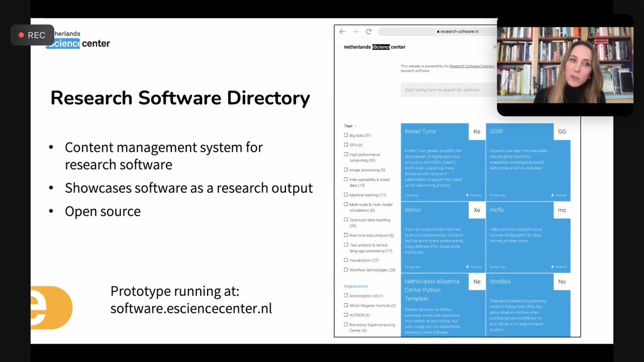
Task: Click the Kernel Tuner description paragraph
Action: click(433, 168)
